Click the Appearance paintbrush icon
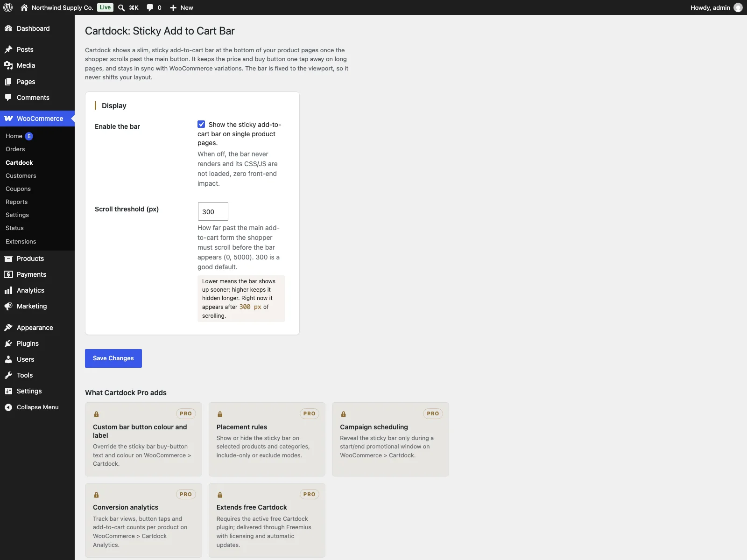The width and height of the screenshot is (747, 560). tap(8, 328)
